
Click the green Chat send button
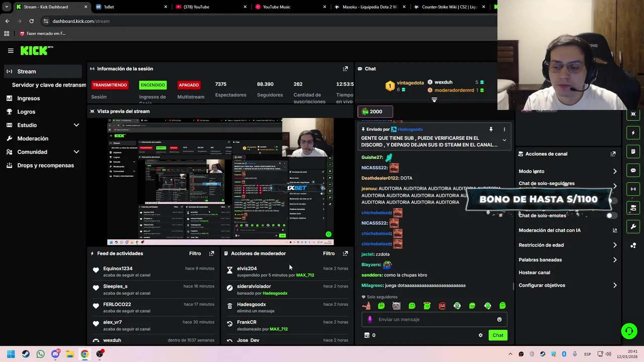(x=498, y=335)
